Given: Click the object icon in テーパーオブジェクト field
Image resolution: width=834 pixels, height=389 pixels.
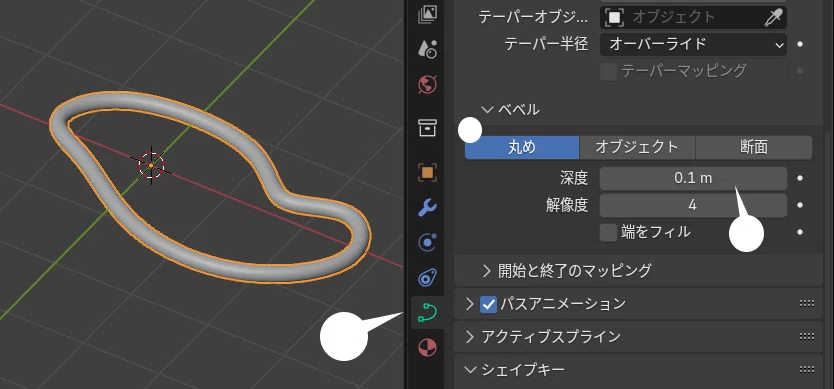Looking at the screenshot, I should pyautogui.click(x=614, y=18).
